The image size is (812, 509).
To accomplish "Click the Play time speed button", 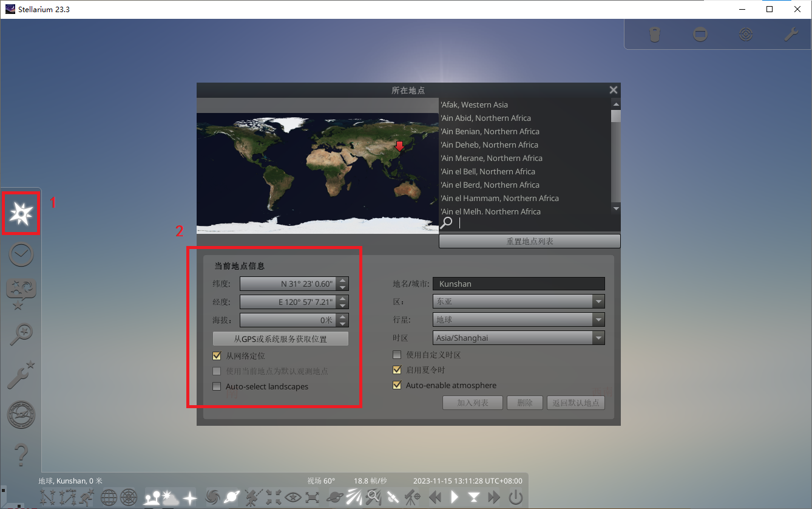I will 455,498.
